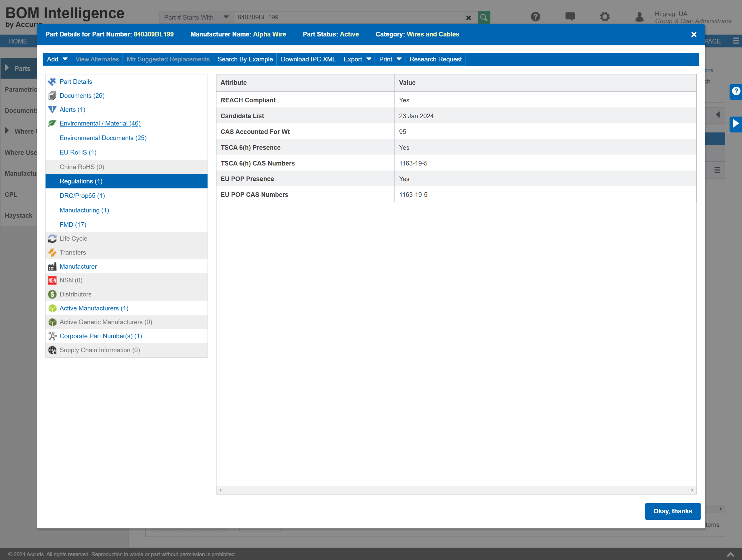The image size is (742, 560).
Task: Click the horizontal scrollbar left arrow
Action: pyautogui.click(x=220, y=490)
